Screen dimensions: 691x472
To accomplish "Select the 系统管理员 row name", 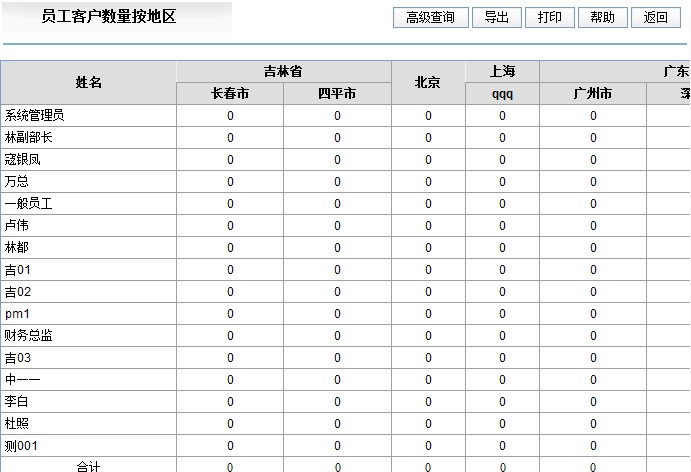I will (x=35, y=116).
